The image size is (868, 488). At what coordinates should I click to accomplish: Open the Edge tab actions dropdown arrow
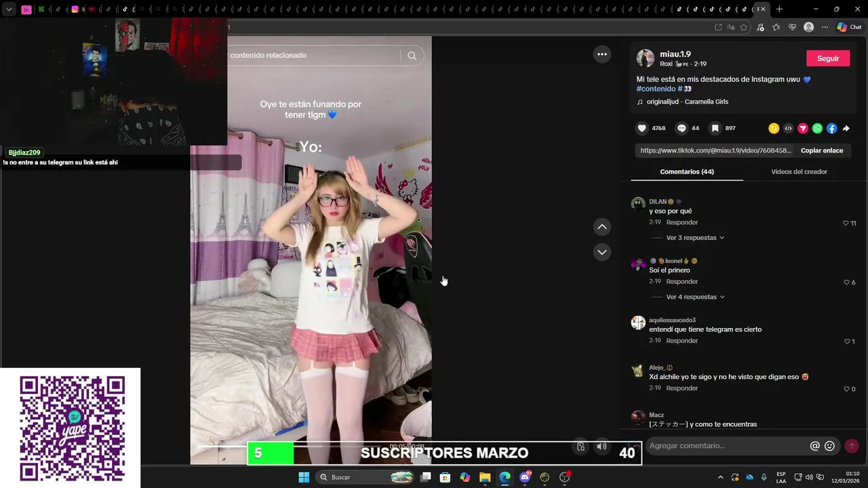(9, 9)
